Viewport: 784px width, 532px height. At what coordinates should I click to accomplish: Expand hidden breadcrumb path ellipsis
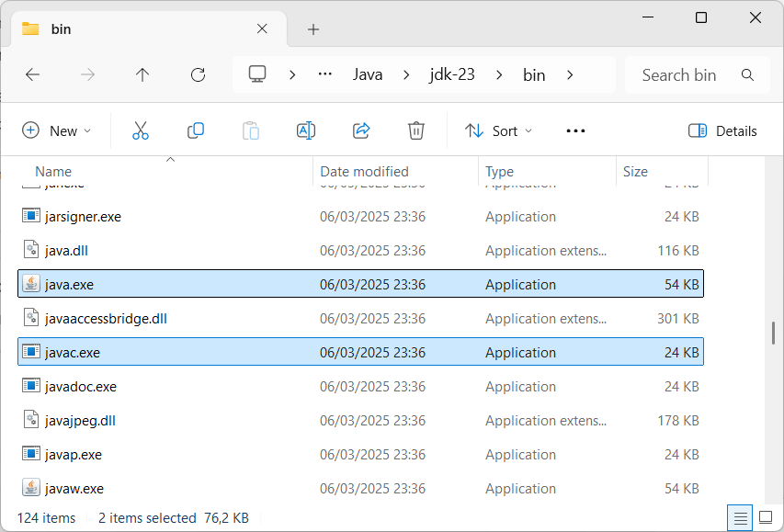click(x=325, y=74)
